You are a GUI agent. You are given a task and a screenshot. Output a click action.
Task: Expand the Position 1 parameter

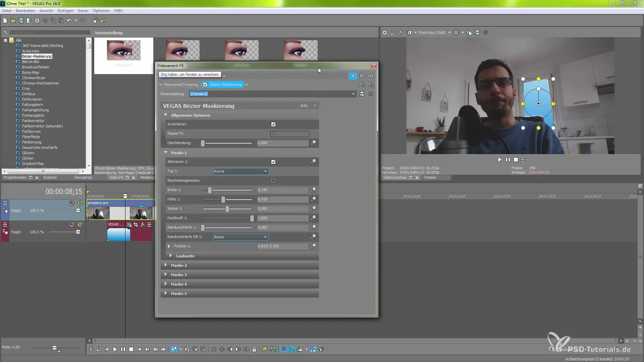point(169,246)
